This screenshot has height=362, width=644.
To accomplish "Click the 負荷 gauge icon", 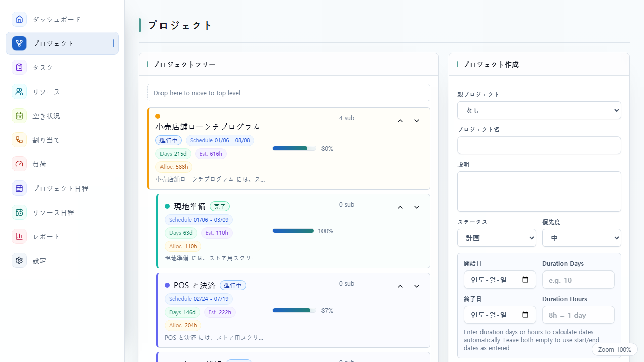I will (19, 164).
